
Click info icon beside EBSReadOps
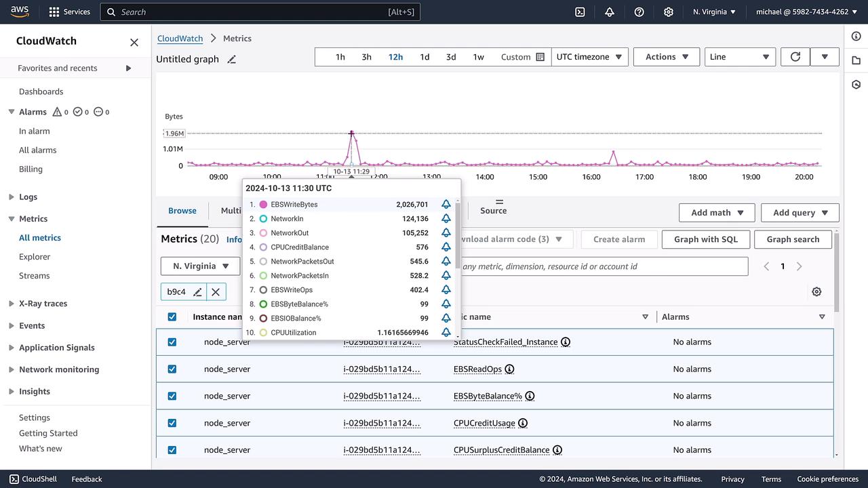509,369
